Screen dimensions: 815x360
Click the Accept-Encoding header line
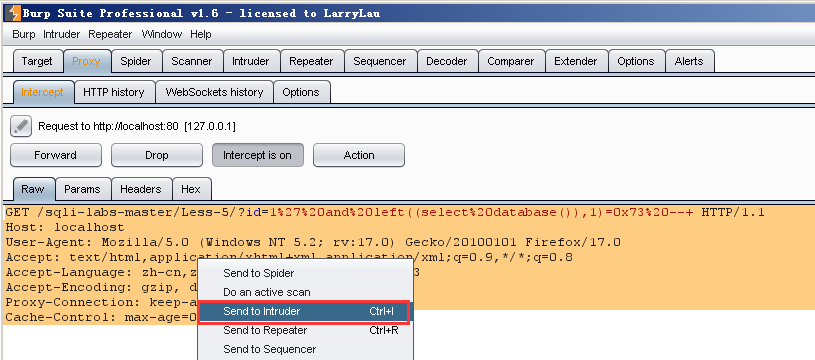101,287
